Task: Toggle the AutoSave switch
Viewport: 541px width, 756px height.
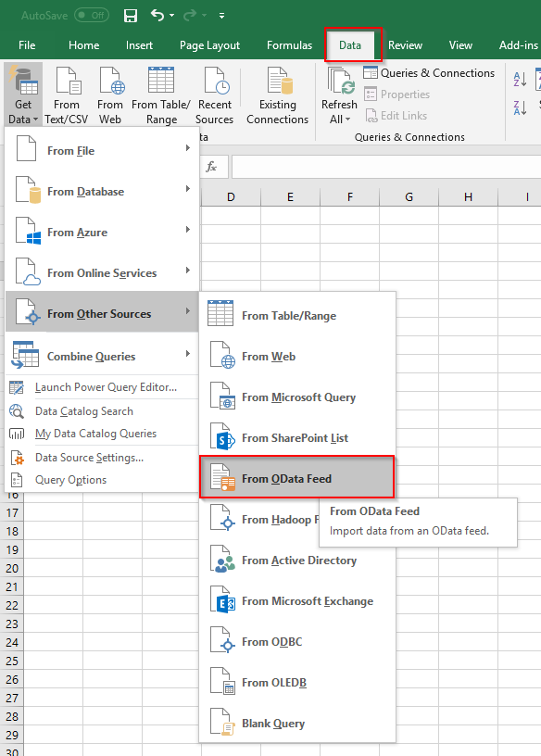Action: click(x=92, y=16)
